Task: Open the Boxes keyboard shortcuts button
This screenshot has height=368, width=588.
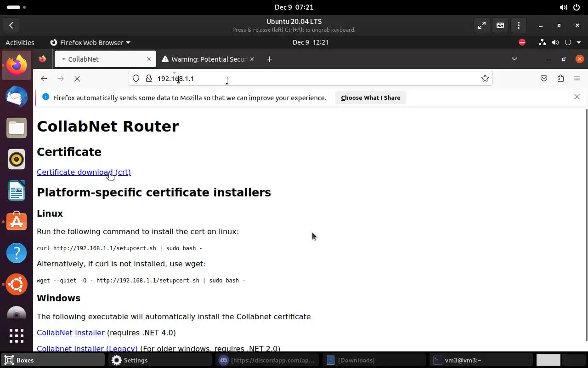Action: point(500,26)
